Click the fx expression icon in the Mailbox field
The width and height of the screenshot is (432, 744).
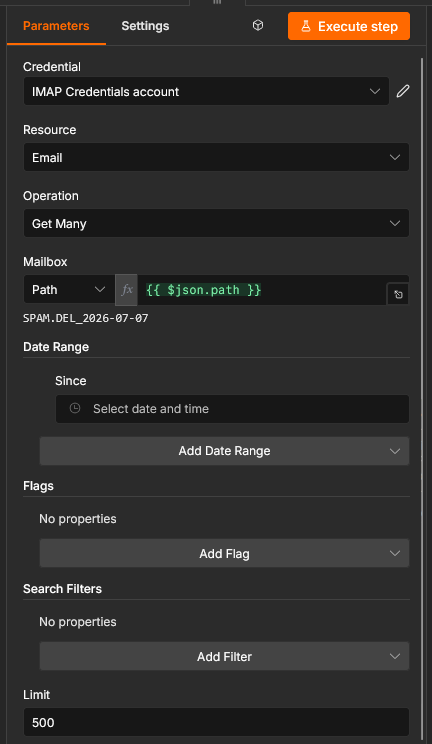point(127,289)
